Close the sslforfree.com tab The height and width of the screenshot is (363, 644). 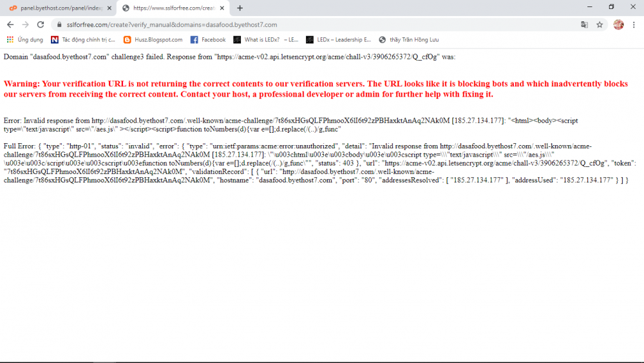pyautogui.click(x=222, y=8)
